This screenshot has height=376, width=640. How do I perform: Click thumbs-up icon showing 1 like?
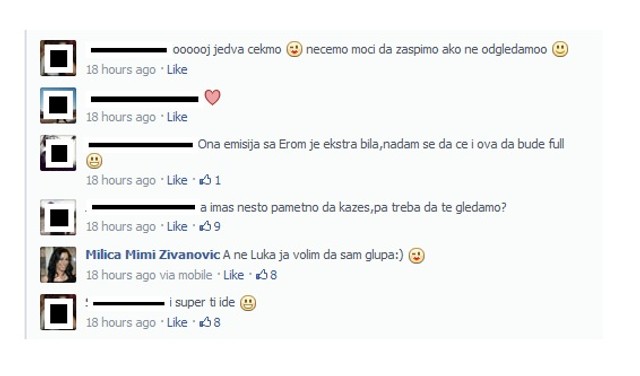(205, 180)
